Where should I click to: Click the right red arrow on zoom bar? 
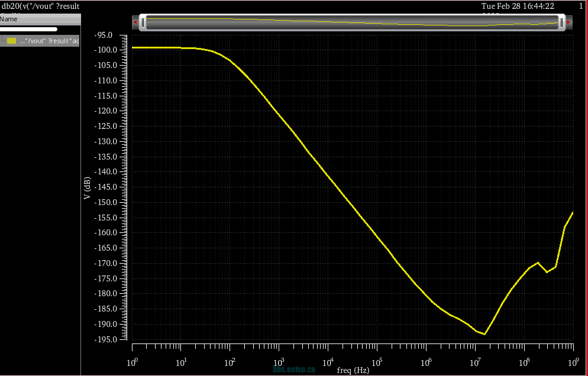[568, 22]
